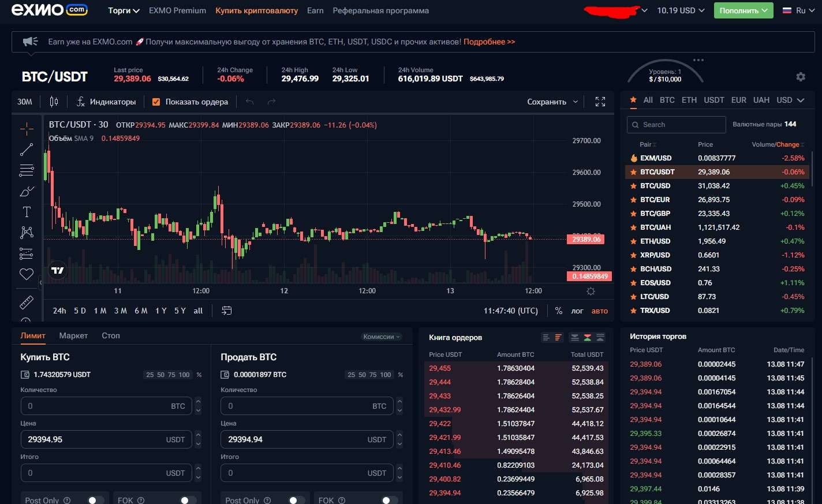This screenshot has height=504, width=822.
Task: Select the crosshair cursor tool
Action: (x=27, y=129)
